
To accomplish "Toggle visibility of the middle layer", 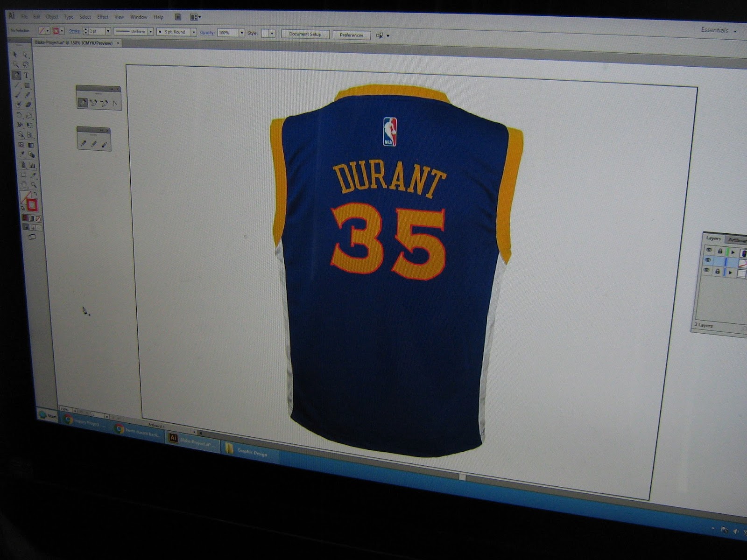I will pyautogui.click(x=707, y=259).
